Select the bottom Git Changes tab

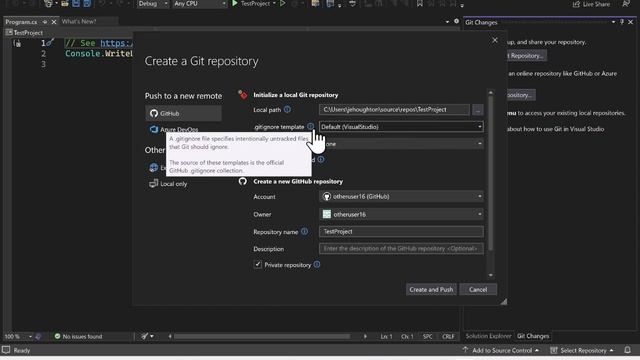coord(533,336)
